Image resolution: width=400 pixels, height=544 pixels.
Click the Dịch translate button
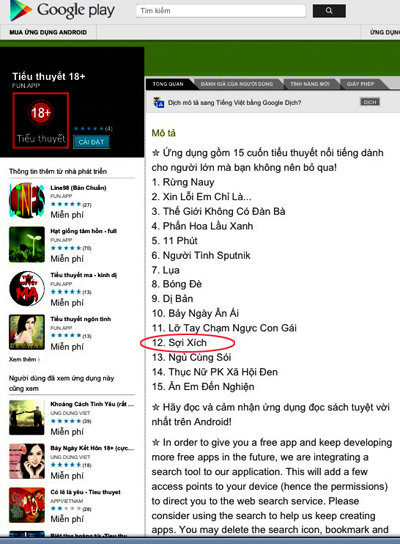(x=370, y=102)
